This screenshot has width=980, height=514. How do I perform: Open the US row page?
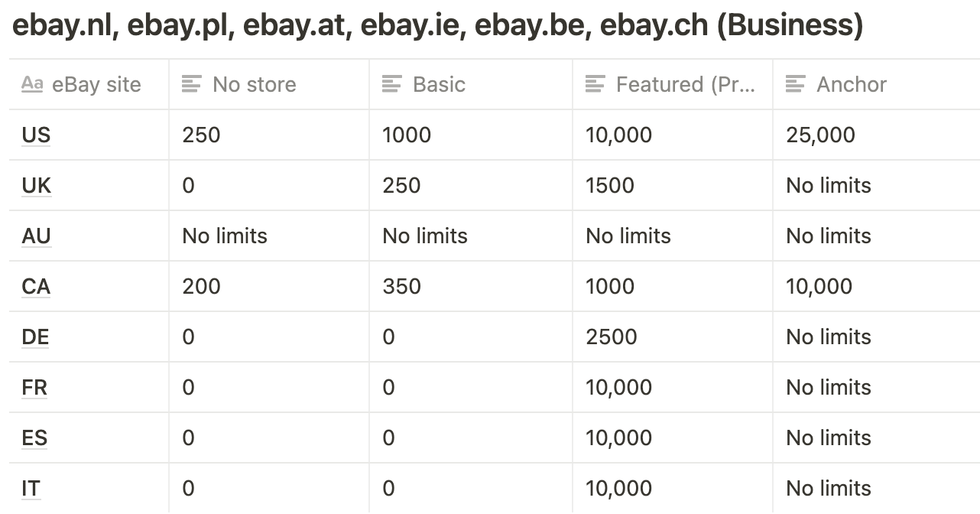click(36, 135)
